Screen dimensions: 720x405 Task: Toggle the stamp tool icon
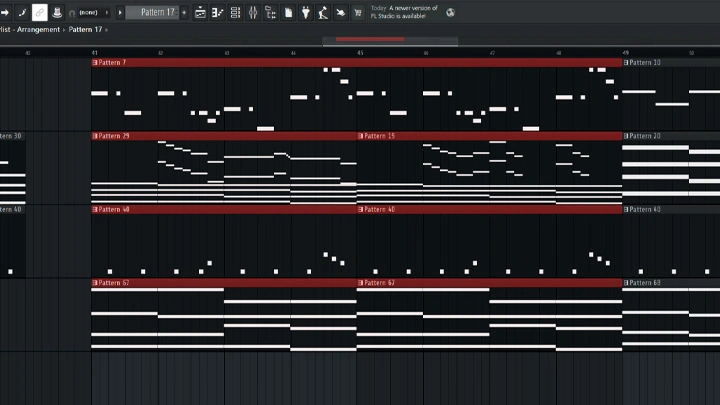pyautogui.click(x=57, y=12)
